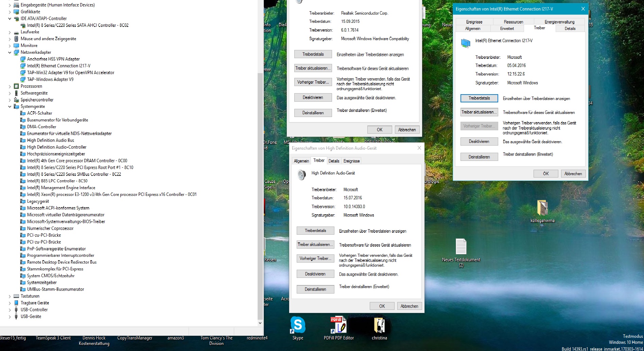The width and height of the screenshot is (644, 351).
Task: Select the Anchorfree HSS VPN Adapter device icon
Action: (23, 59)
